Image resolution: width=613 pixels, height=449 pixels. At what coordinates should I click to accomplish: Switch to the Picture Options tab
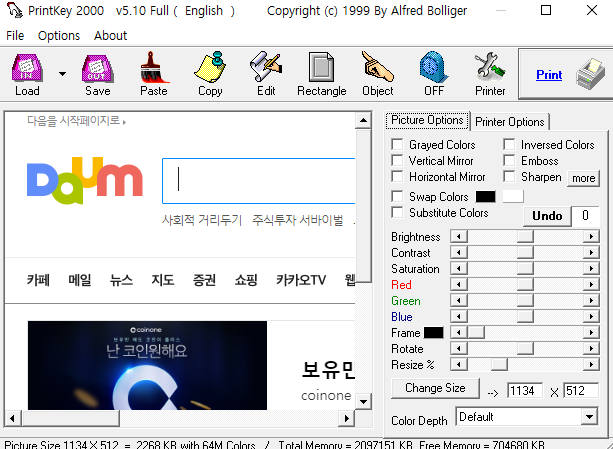pos(427,120)
